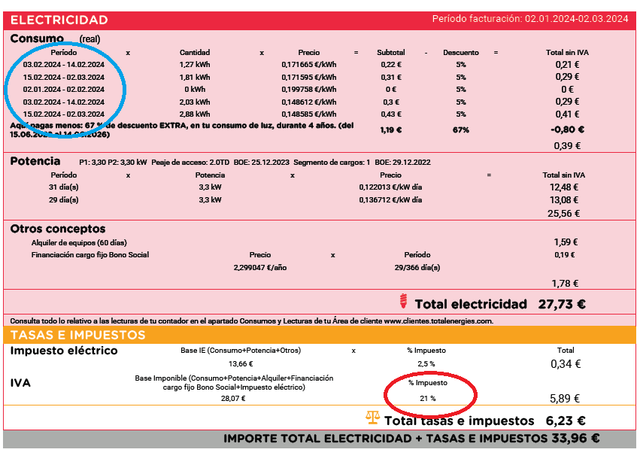
Task: Select the Total electricidad amount 27,73 €
Action: (x=562, y=304)
